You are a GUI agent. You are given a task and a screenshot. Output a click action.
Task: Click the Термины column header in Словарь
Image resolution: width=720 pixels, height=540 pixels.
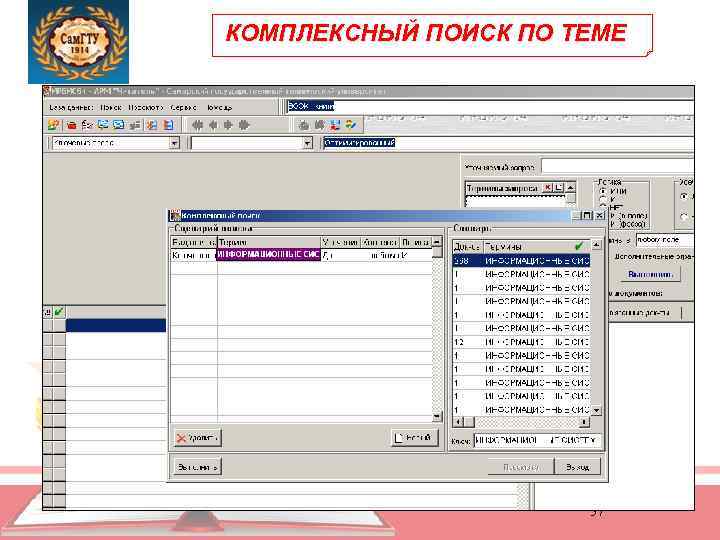click(537, 247)
